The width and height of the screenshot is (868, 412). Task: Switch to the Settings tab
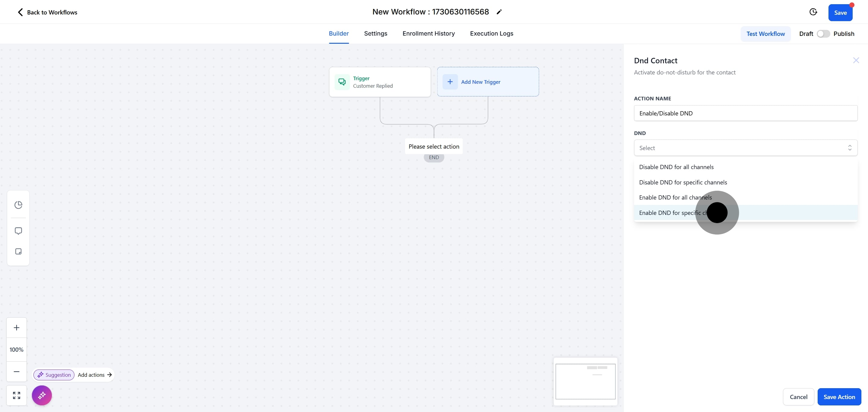tap(375, 33)
